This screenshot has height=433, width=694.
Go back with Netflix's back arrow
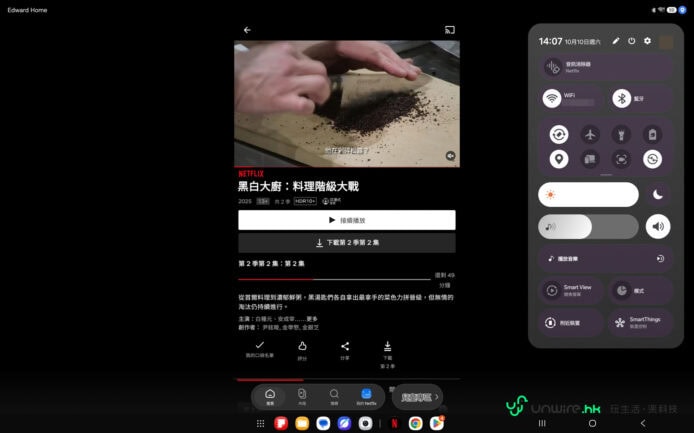pos(247,30)
